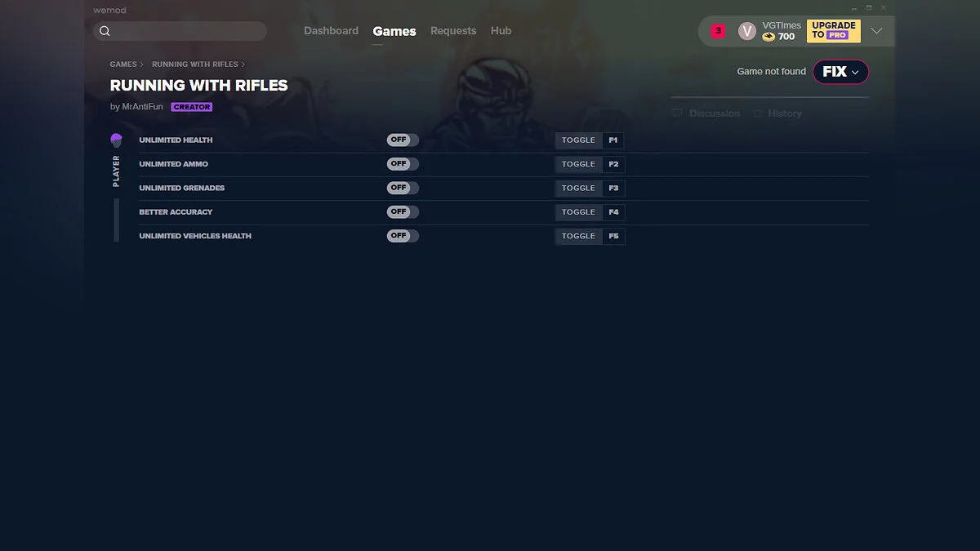Maximize the WeMod window
This screenshot has height=551, width=980.
point(869,7)
